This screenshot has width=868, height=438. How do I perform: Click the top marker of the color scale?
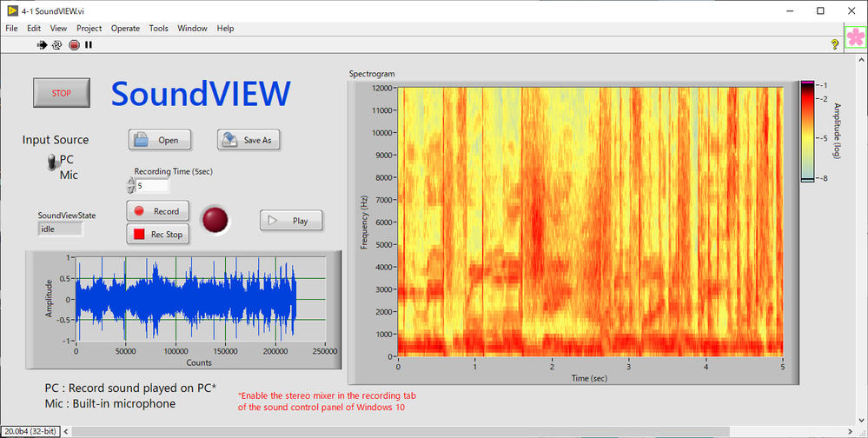[807, 82]
